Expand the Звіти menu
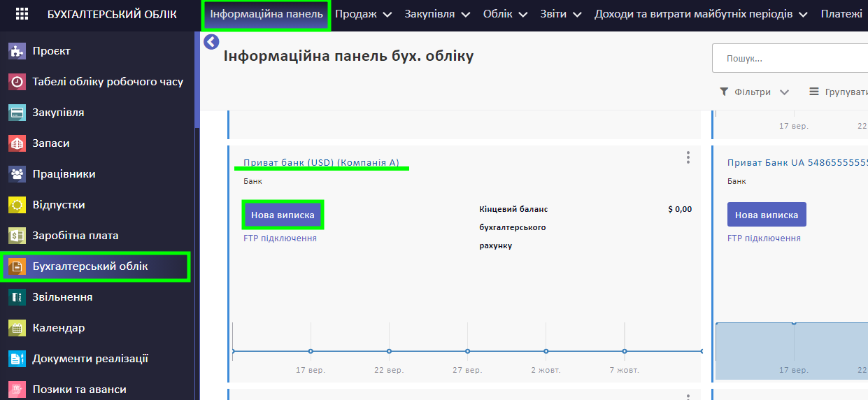The height and width of the screenshot is (400, 868). [562, 14]
